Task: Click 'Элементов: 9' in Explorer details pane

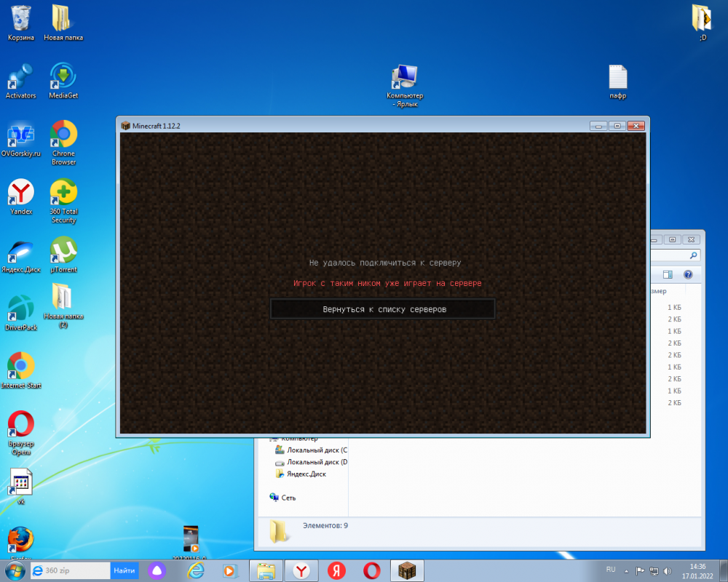Action: tap(325, 525)
